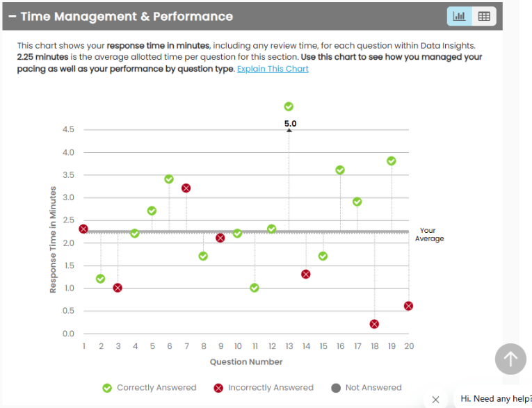Switch to table view icon
The image size is (532, 408).
point(484,16)
